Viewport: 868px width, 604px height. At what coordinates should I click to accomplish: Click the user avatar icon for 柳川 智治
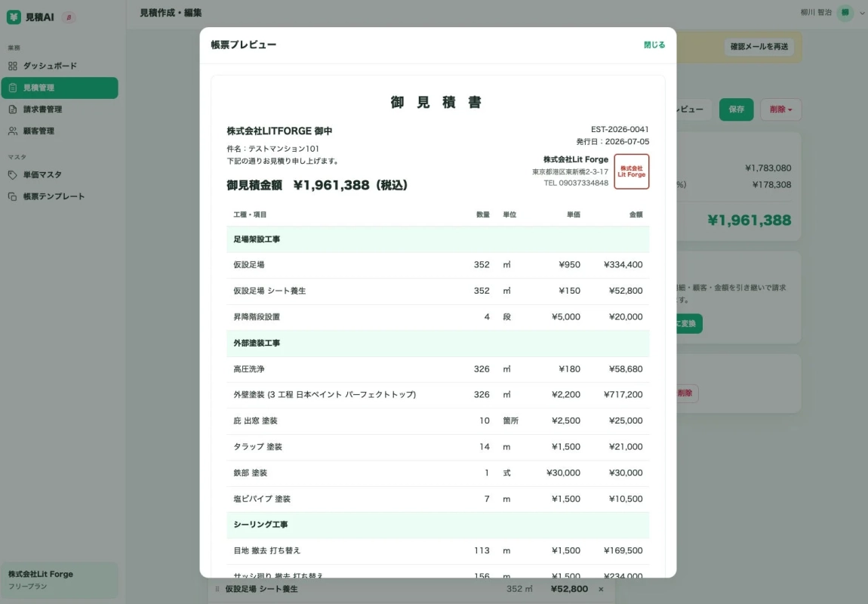click(x=845, y=13)
